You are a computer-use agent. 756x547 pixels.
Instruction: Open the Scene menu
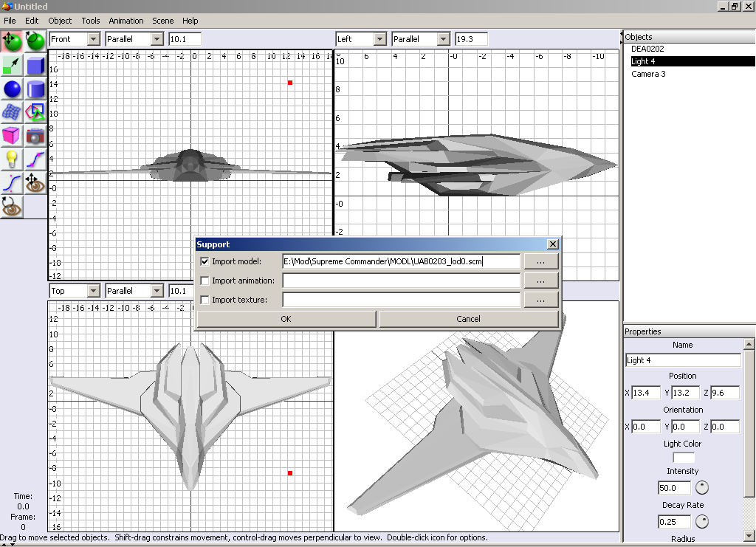click(163, 21)
